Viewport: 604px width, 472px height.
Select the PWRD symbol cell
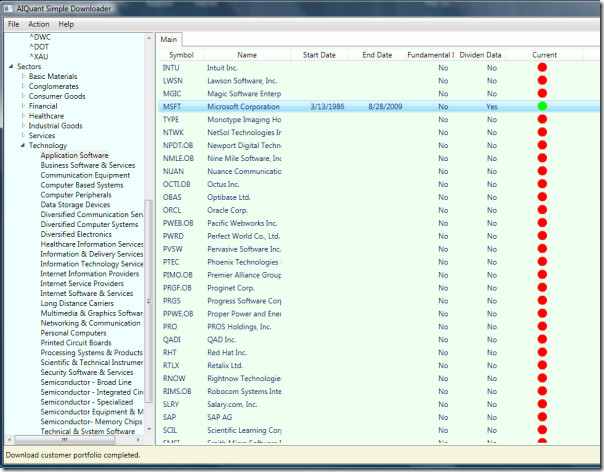pos(173,236)
